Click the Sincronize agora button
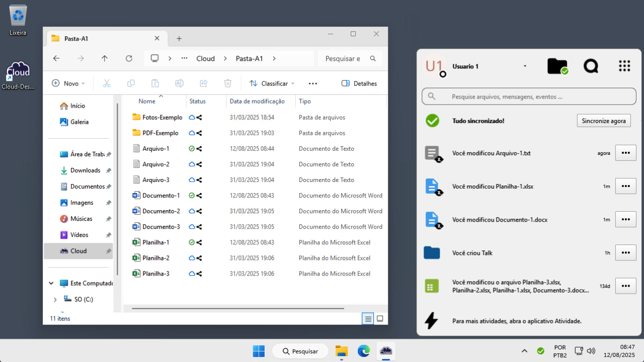This screenshot has height=362, width=644. 603,121
